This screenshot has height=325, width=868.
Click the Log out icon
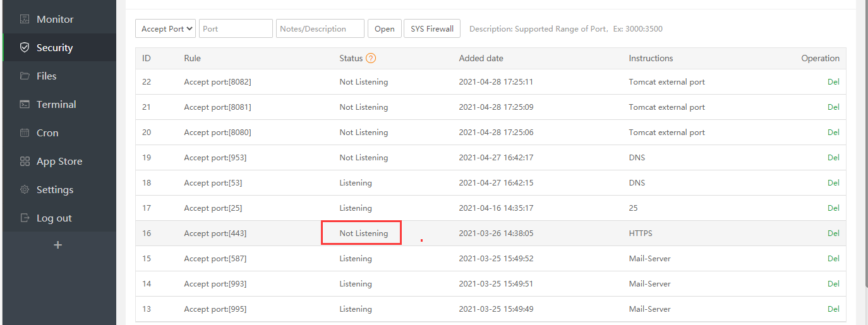coord(25,218)
